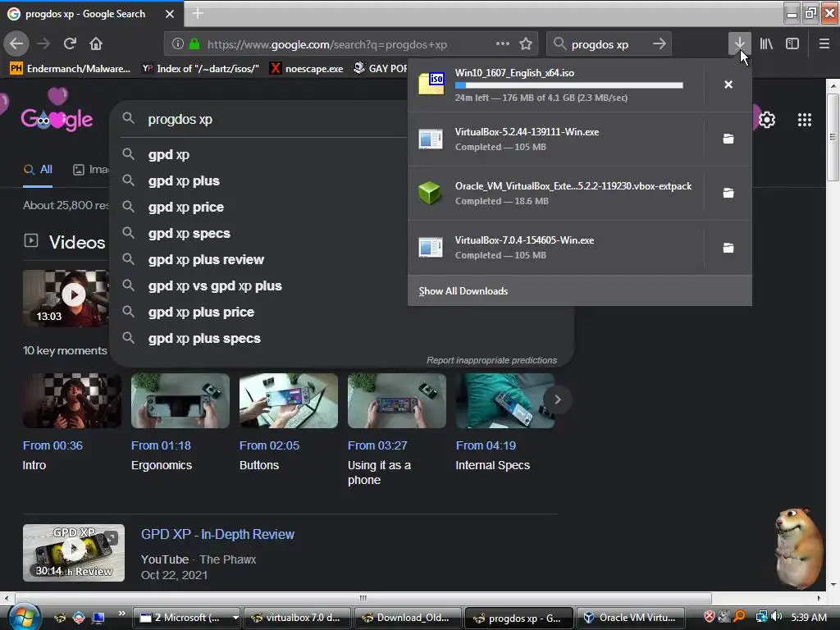Click the Firefox search bar field
840x630 pixels.
[x=609, y=44]
